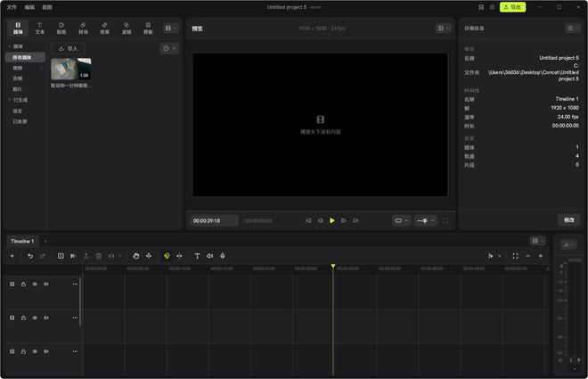Click the 修改 button in details panel

pyautogui.click(x=569, y=220)
